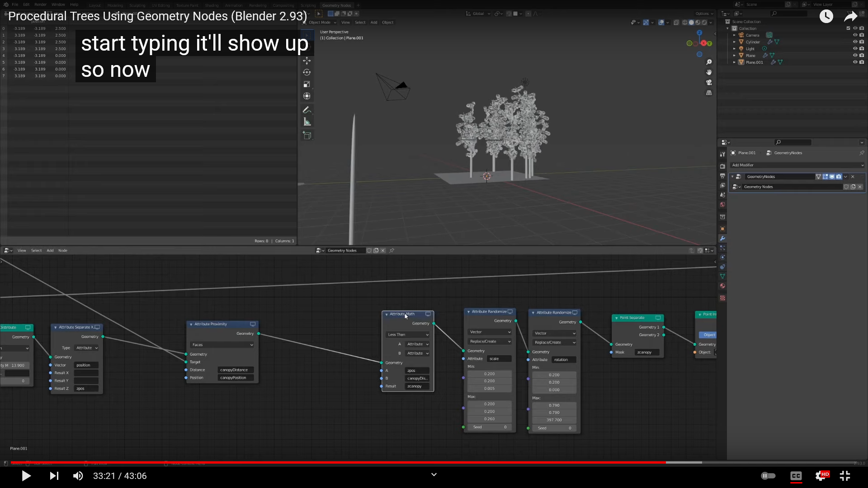Open the Tool properties tab
This screenshot has height=488, width=868.
[722, 154]
